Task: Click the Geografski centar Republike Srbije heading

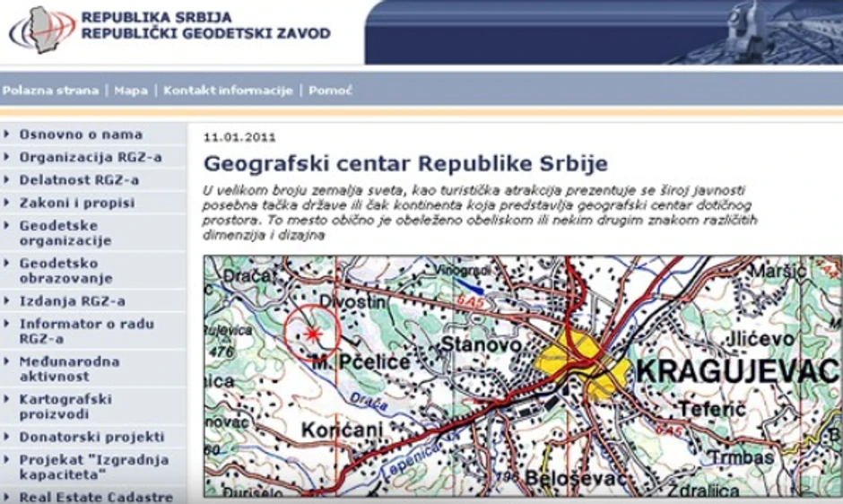Action: click(406, 163)
